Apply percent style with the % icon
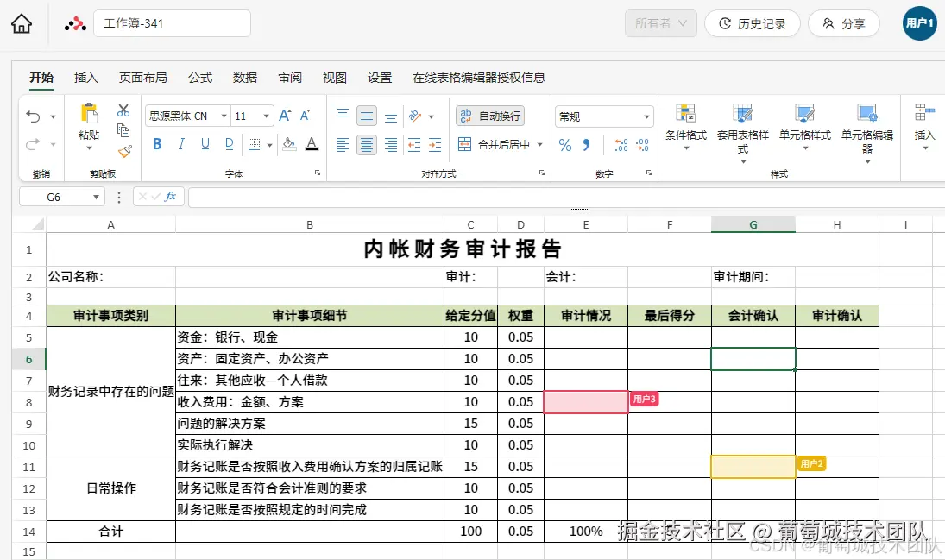945x560 pixels. (565, 147)
